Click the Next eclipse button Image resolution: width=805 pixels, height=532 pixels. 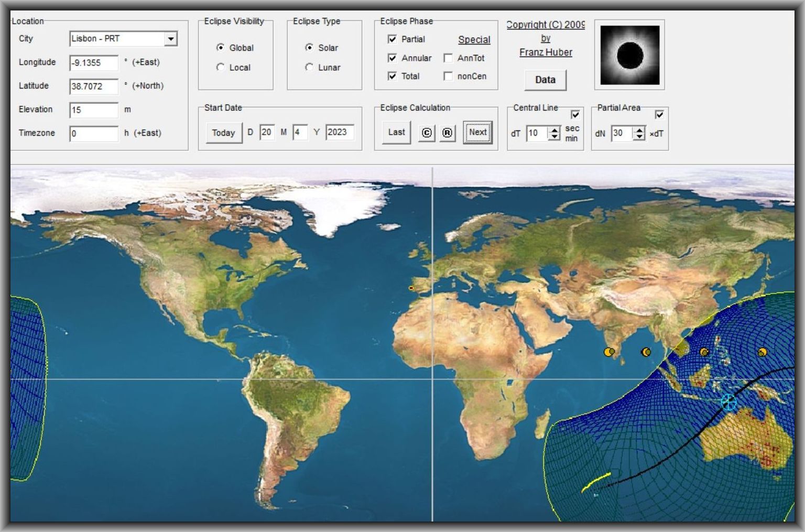click(x=477, y=133)
